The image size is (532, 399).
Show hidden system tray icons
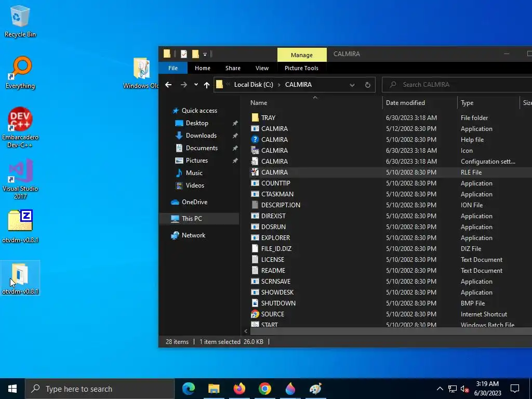point(440,389)
